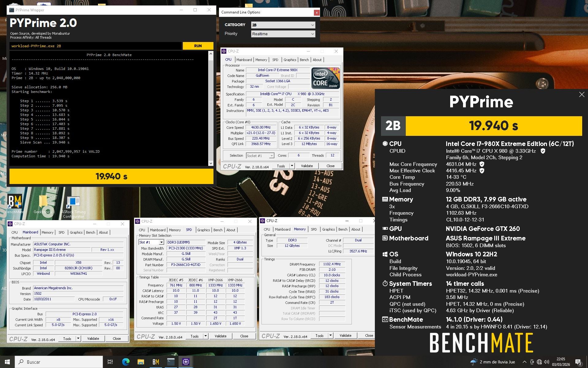Click the CPU-Z taskbar icon
This screenshot has height=368, width=588.
pyautogui.click(x=186, y=362)
